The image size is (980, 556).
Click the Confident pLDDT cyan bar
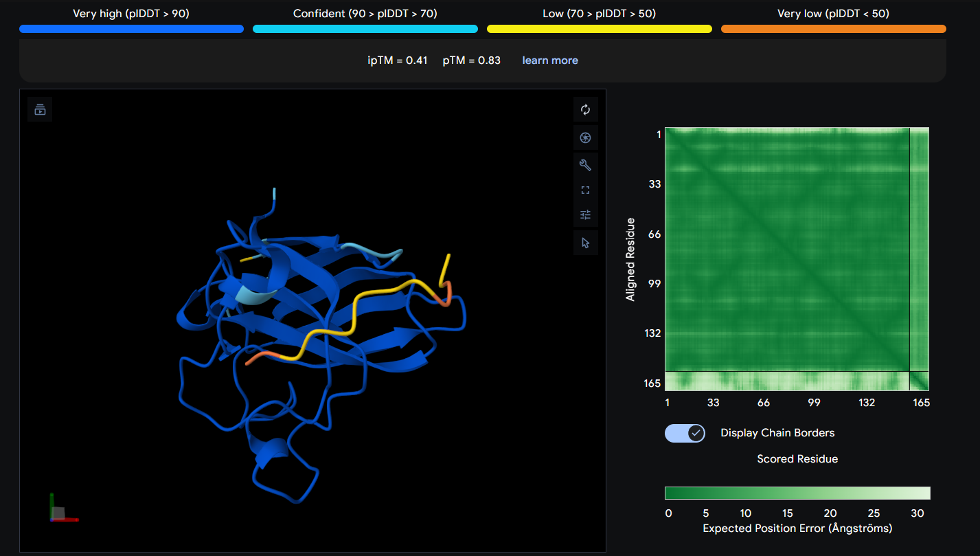tap(365, 29)
